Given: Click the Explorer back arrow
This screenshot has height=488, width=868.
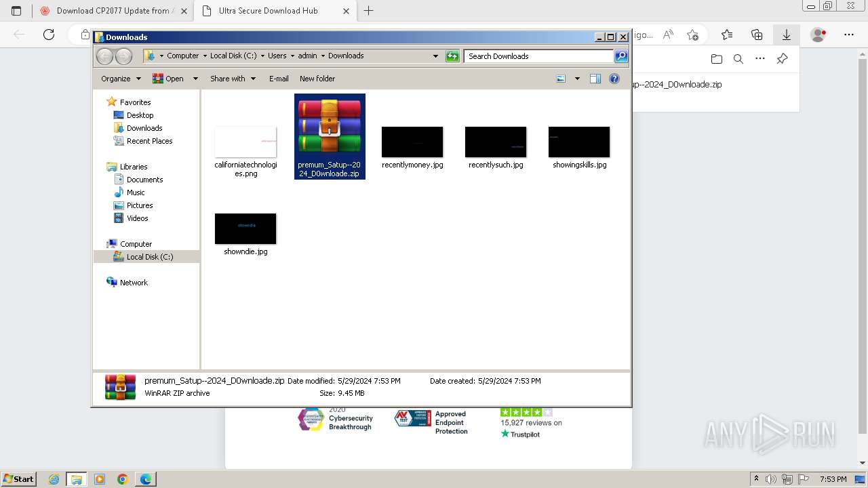Looking at the screenshot, I should click(x=105, y=56).
